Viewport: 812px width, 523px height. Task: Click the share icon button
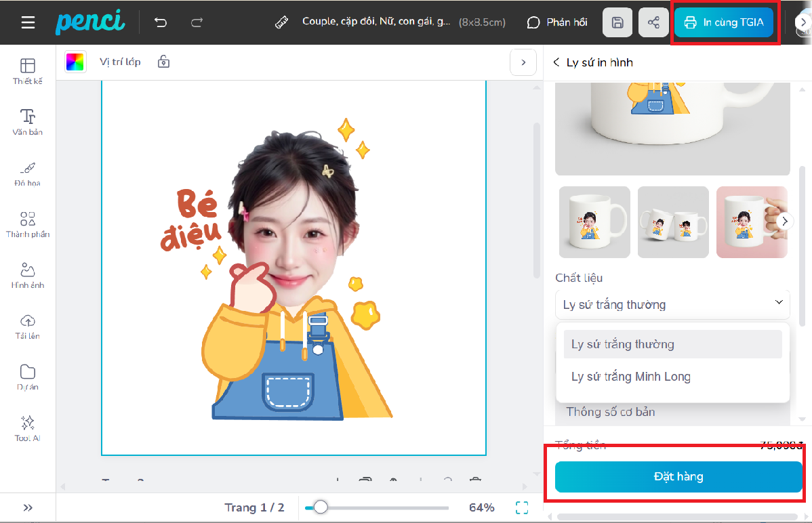[653, 22]
